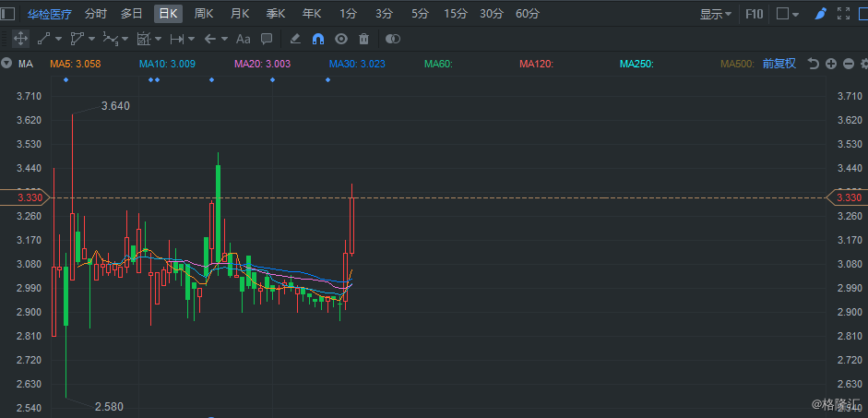Open F10 company information
The height and width of the screenshot is (418, 868).
(x=754, y=14)
